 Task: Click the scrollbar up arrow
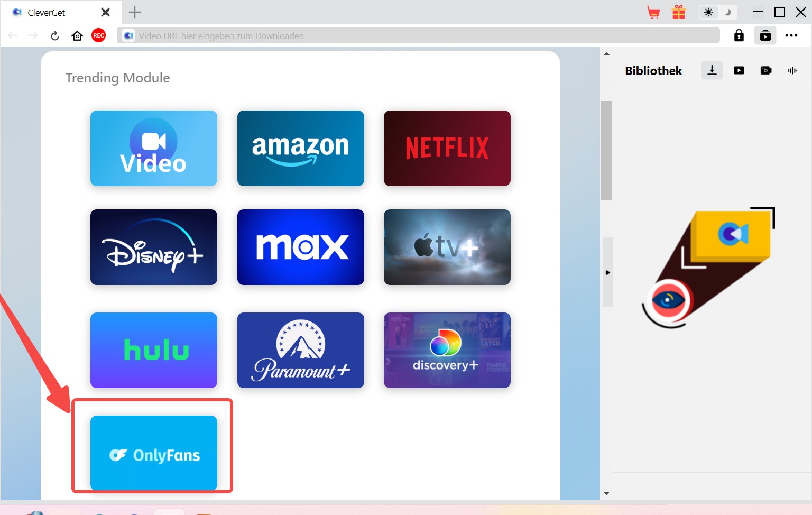tap(606, 53)
